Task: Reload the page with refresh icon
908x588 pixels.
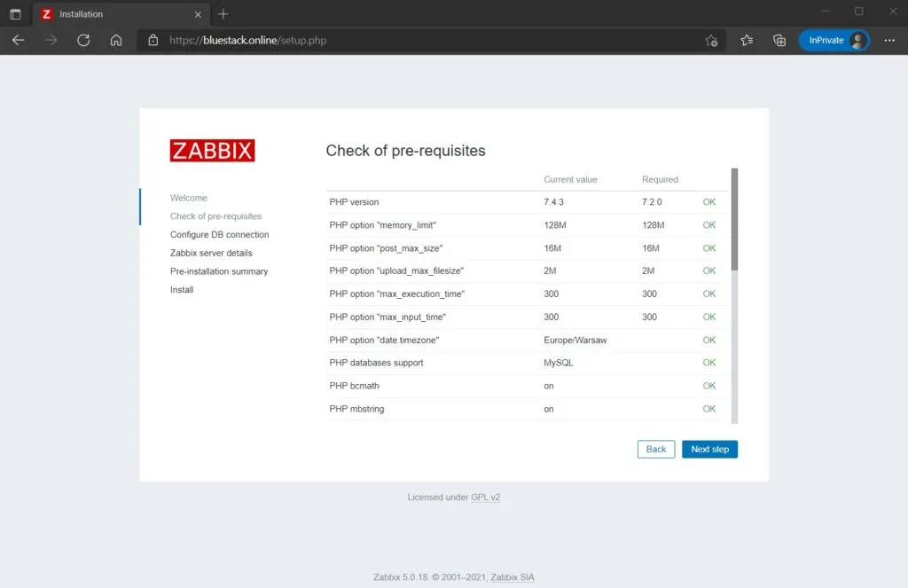Action: [83, 40]
